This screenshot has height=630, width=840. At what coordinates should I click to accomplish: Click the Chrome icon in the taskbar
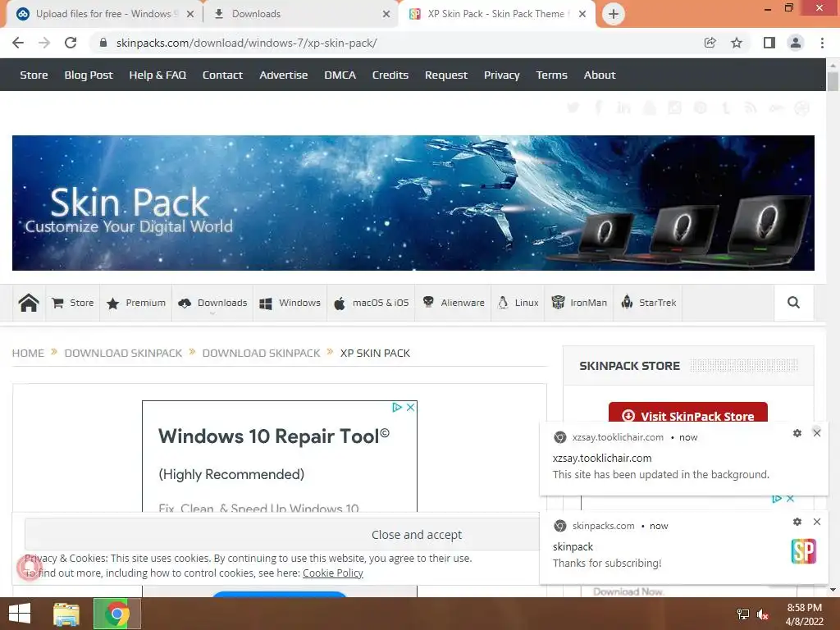click(x=116, y=614)
